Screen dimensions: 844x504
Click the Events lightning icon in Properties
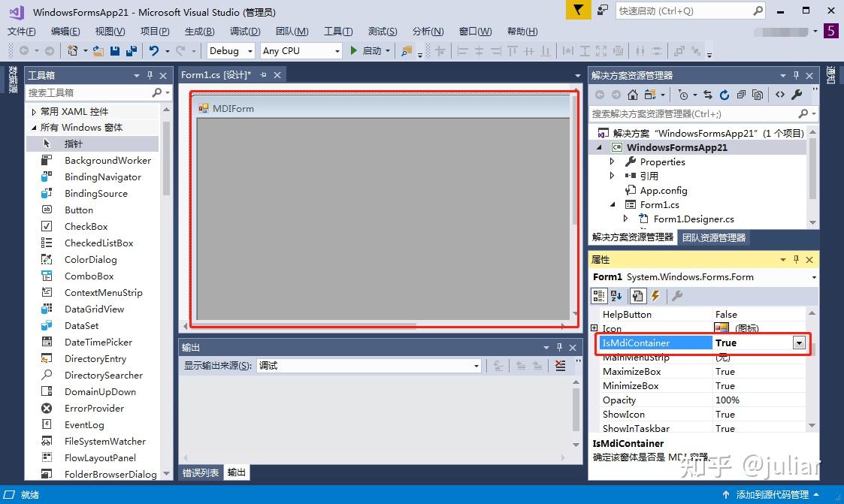point(655,295)
